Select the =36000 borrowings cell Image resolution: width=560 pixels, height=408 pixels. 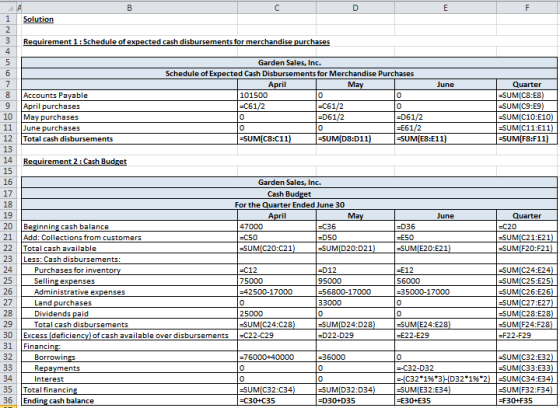355,357
